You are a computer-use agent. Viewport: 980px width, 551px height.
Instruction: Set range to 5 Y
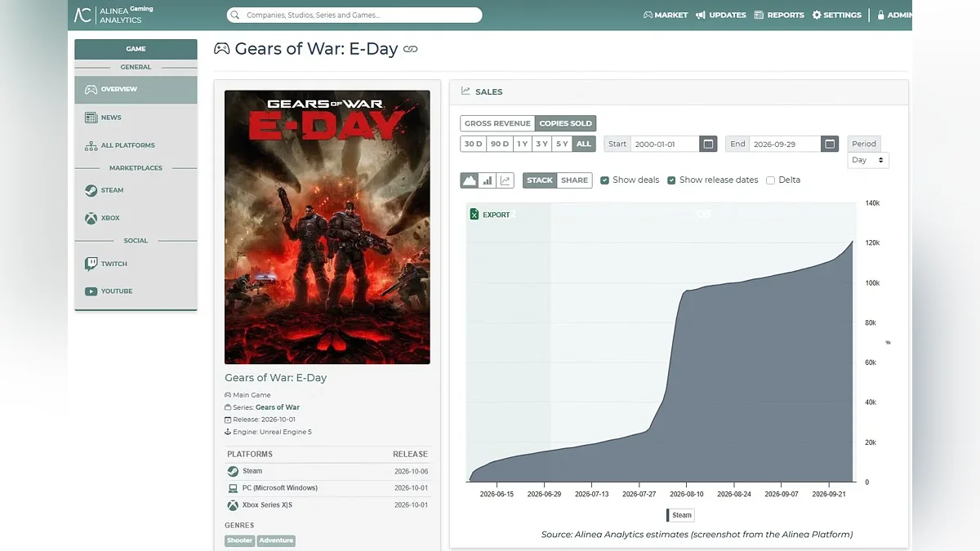(x=561, y=144)
